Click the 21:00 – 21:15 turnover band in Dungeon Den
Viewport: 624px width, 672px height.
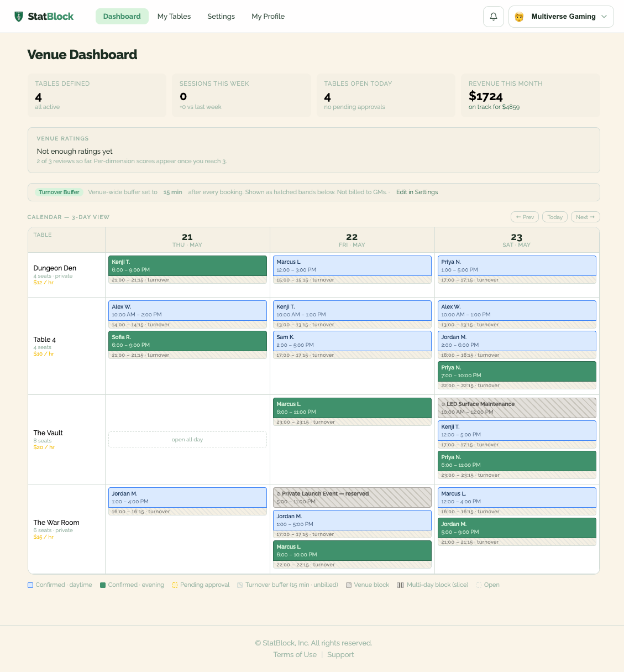click(187, 280)
